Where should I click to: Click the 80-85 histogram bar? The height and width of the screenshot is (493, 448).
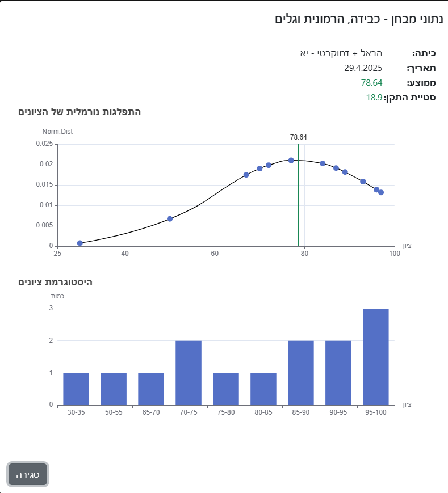(x=263, y=389)
